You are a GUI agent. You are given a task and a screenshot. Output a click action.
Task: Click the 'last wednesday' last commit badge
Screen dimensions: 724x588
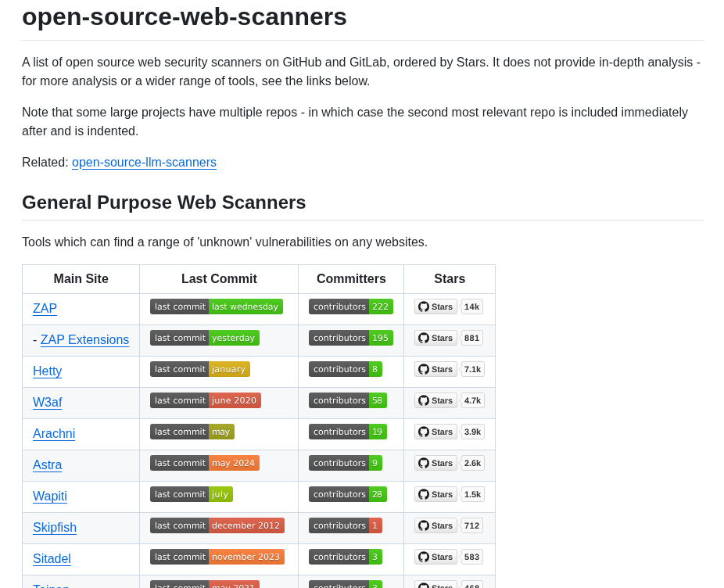[216, 307]
